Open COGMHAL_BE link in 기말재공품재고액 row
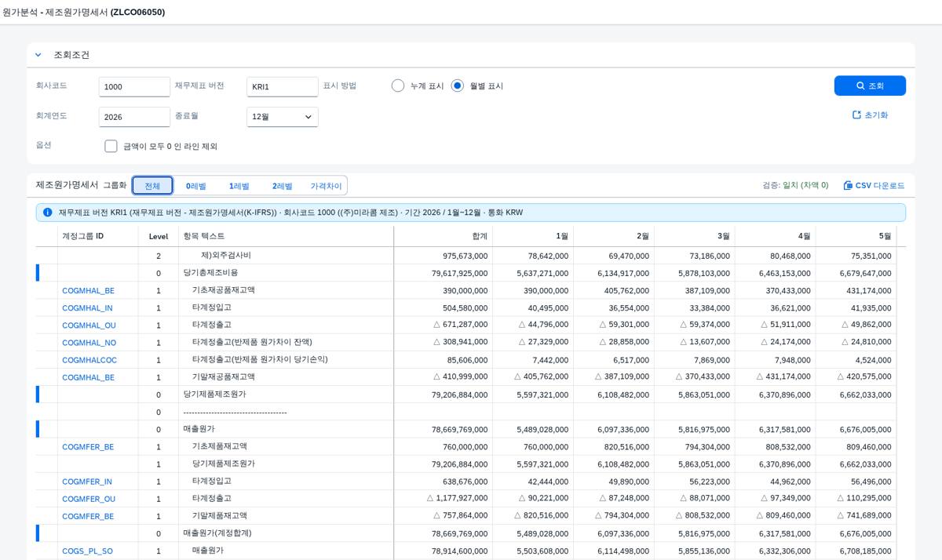 (x=88, y=377)
